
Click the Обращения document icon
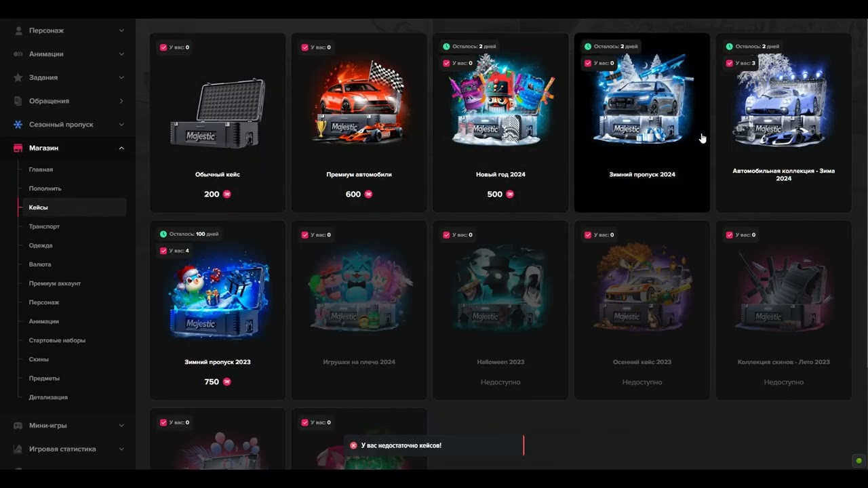[18, 101]
